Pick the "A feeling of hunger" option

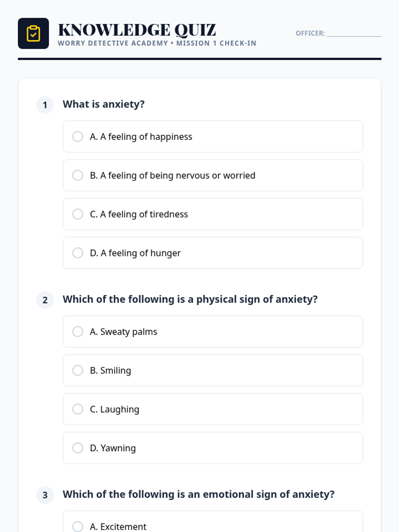(x=78, y=253)
